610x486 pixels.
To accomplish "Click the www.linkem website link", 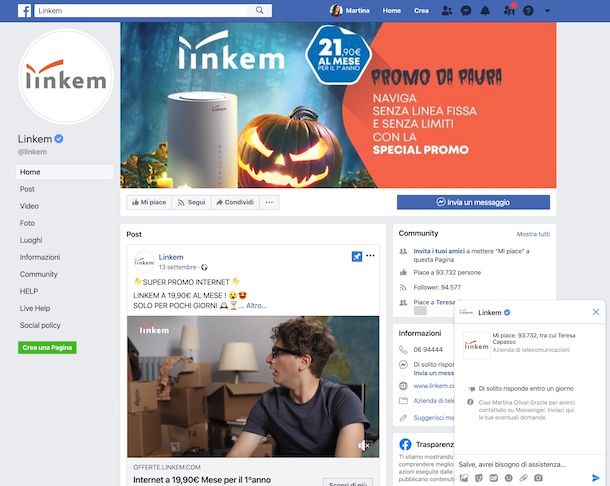I will [x=433, y=386].
